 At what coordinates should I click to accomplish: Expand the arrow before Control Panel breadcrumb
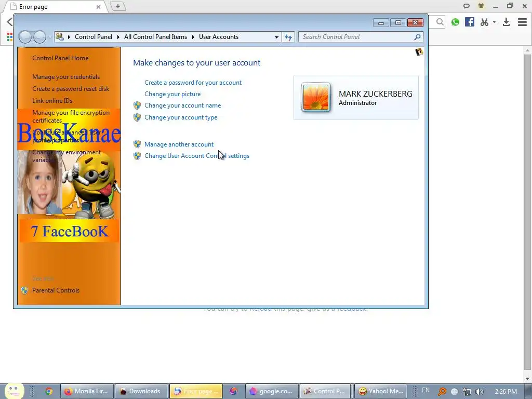pos(69,37)
